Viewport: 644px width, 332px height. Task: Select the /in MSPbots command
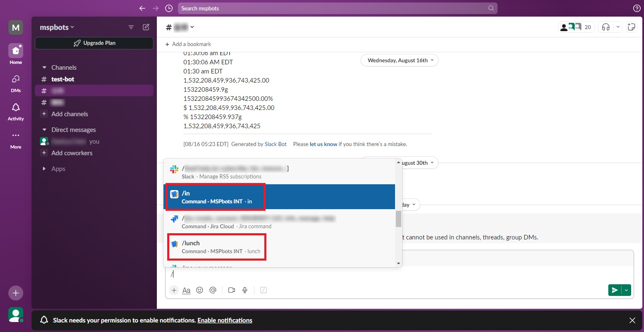pos(217,197)
